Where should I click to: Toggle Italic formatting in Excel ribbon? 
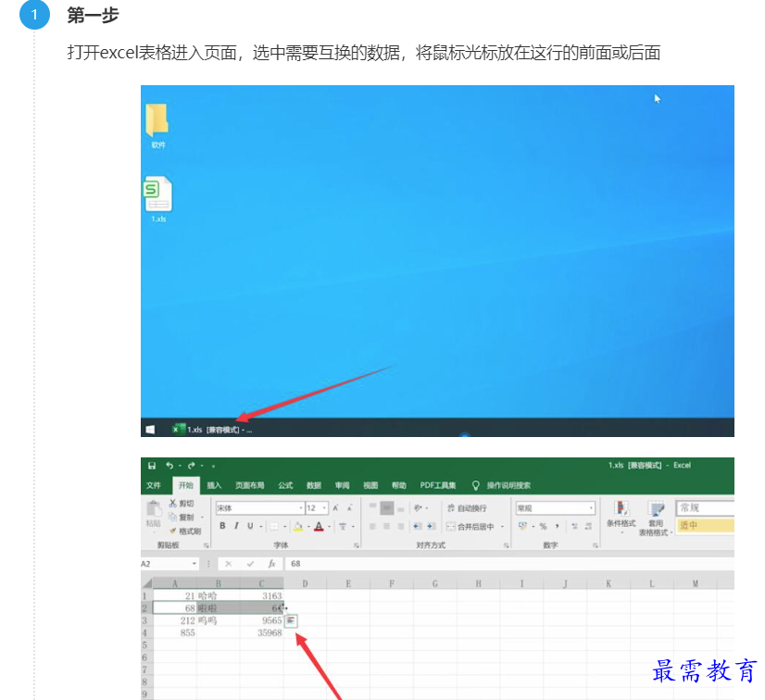coord(236,526)
